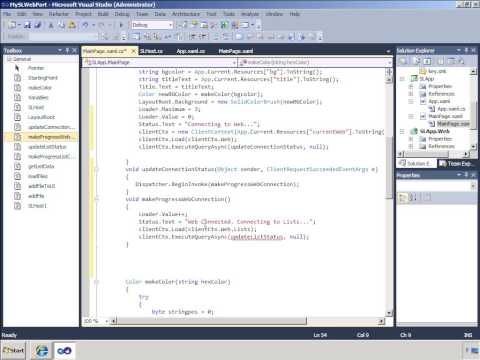Click the Solution Explorer Properties toolbar icon
Screen dimensions: 480x360
[403, 61]
